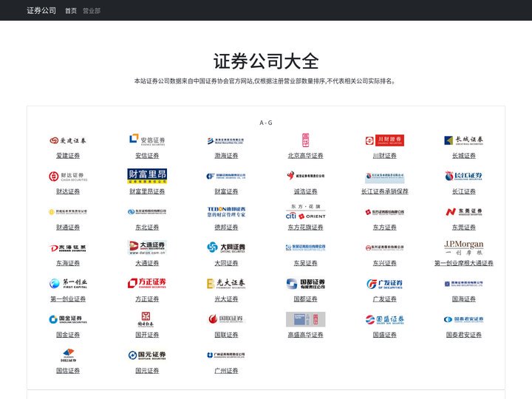Click the 财富里昂 blue logo

[x=147, y=176]
